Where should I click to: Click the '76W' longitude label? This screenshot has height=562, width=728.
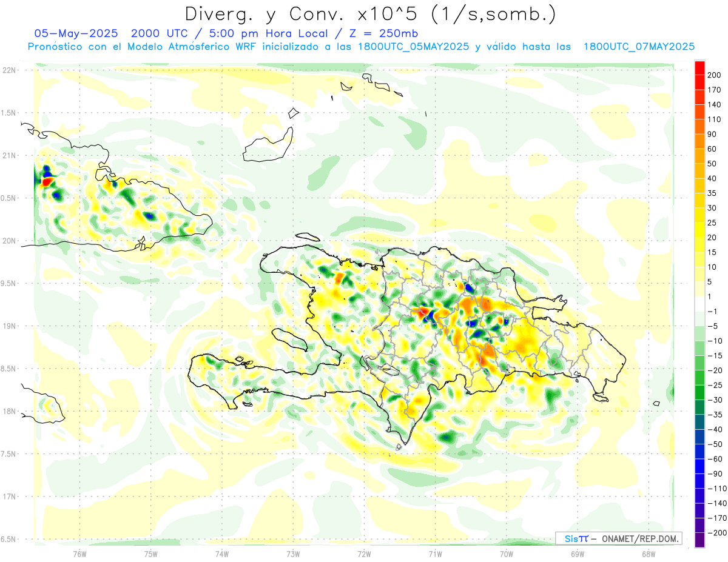pos(79,553)
